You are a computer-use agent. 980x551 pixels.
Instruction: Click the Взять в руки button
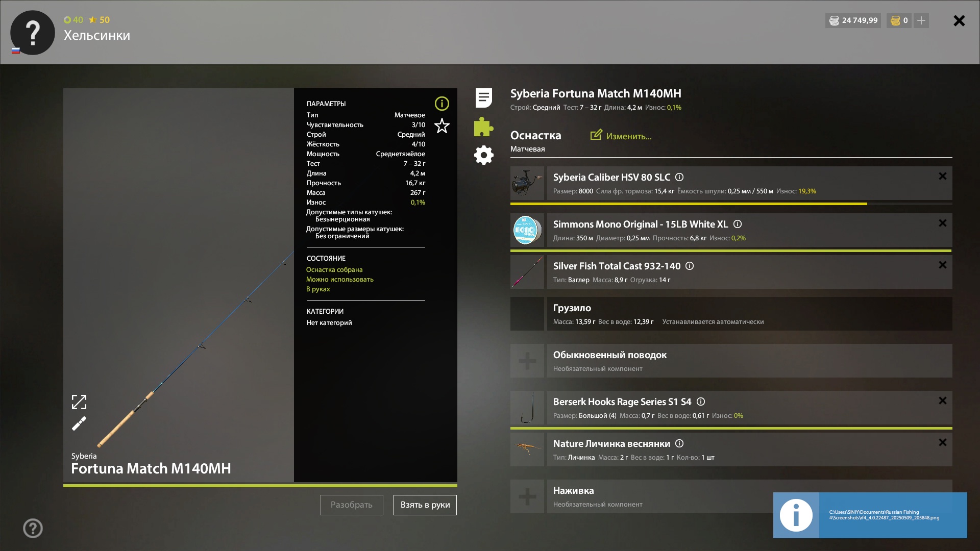point(425,505)
